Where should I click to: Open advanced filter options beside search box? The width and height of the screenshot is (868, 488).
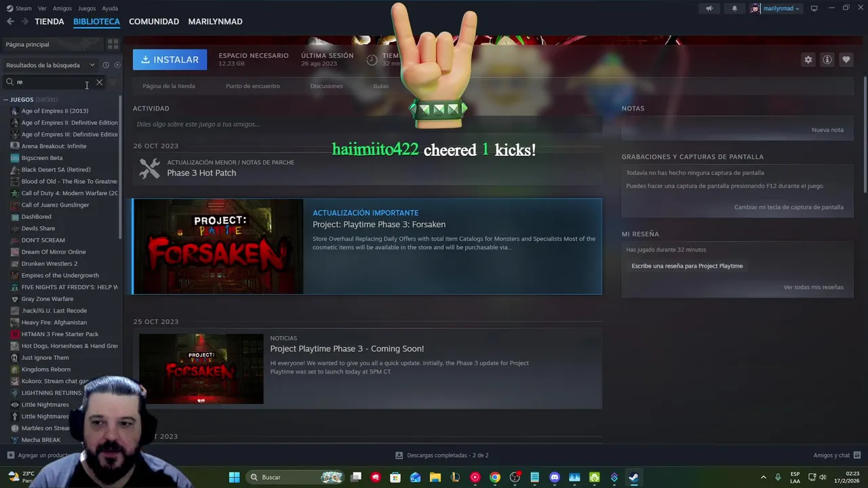coord(113,82)
